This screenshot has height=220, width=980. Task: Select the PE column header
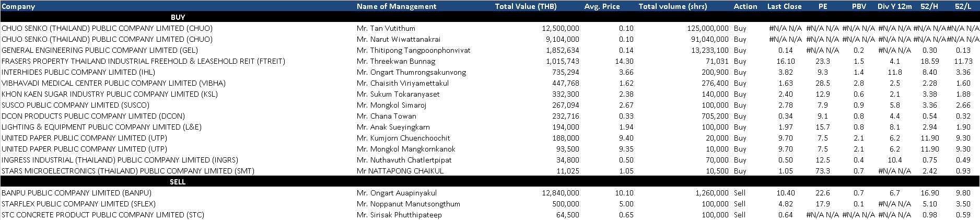pos(823,6)
